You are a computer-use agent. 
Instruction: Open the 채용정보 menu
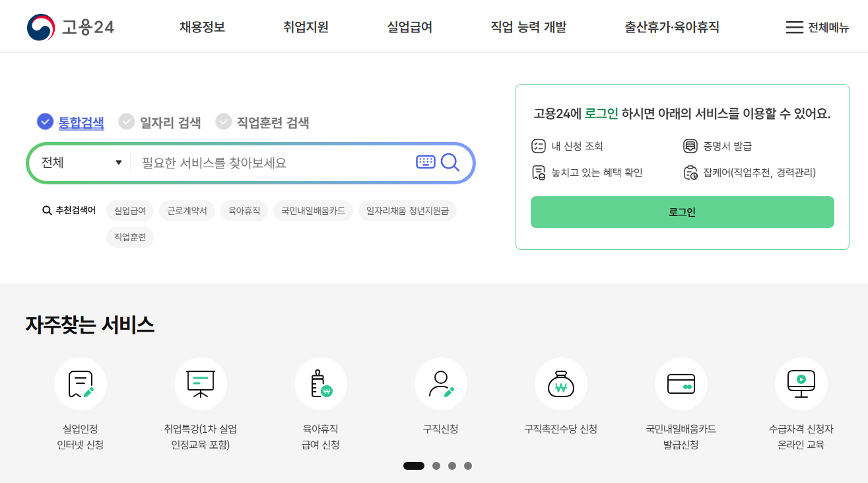click(x=202, y=27)
